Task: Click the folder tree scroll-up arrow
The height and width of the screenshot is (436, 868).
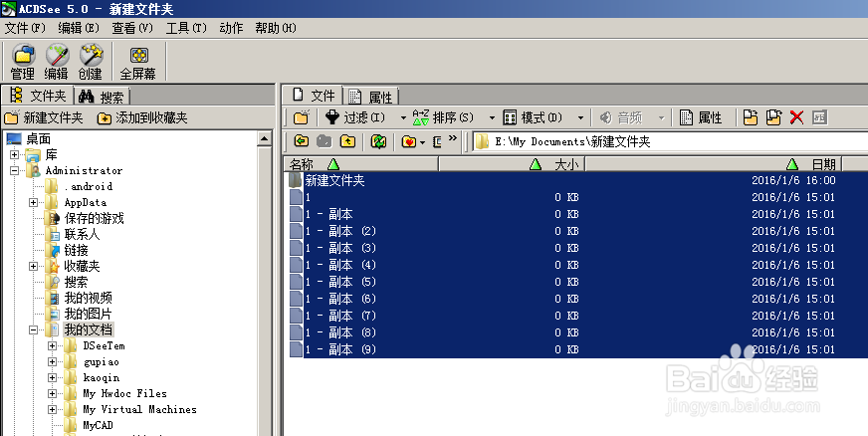Action: [265, 139]
